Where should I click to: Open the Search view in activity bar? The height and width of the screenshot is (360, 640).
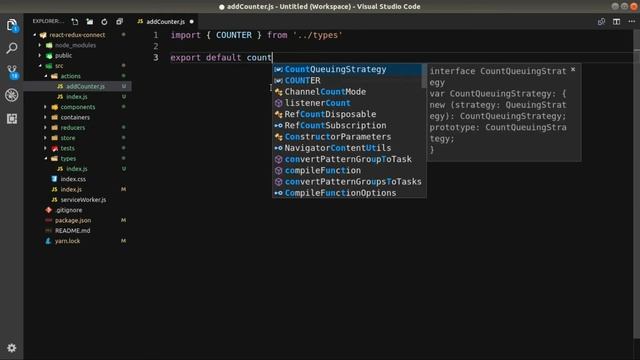click(x=12, y=48)
